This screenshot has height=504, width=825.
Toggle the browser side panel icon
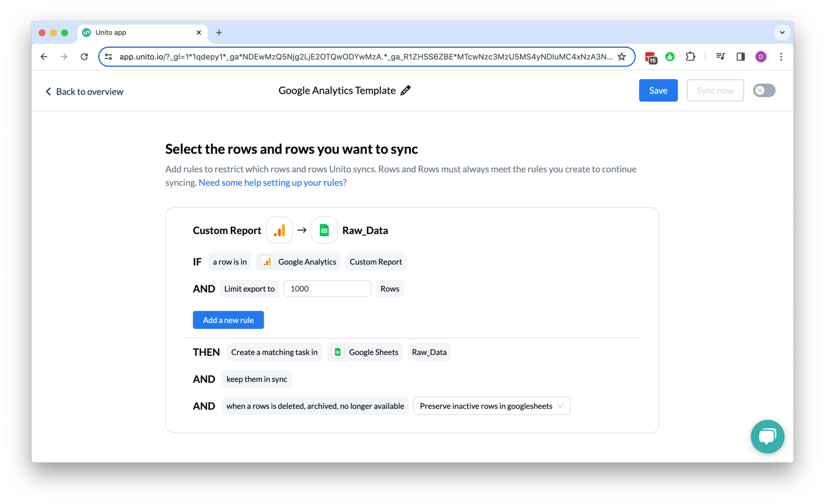coord(740,56)
